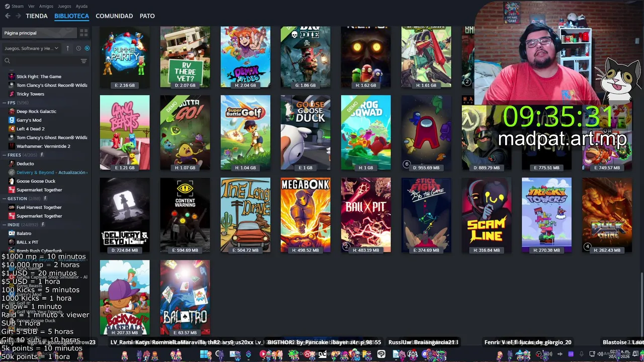The width and height of the screenshot is (644, 362).
Task: Open advanced filter options icon
Action: (84, 61)
